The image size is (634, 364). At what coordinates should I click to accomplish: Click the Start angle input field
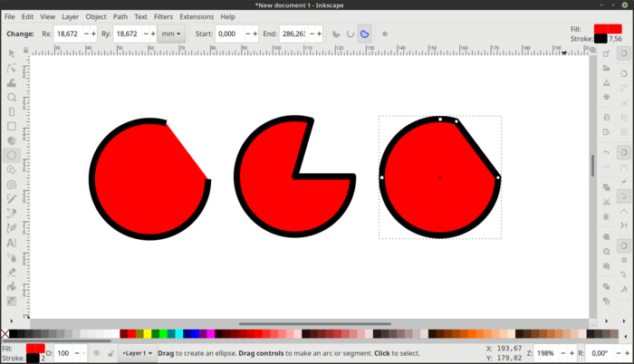pos(230,34)
